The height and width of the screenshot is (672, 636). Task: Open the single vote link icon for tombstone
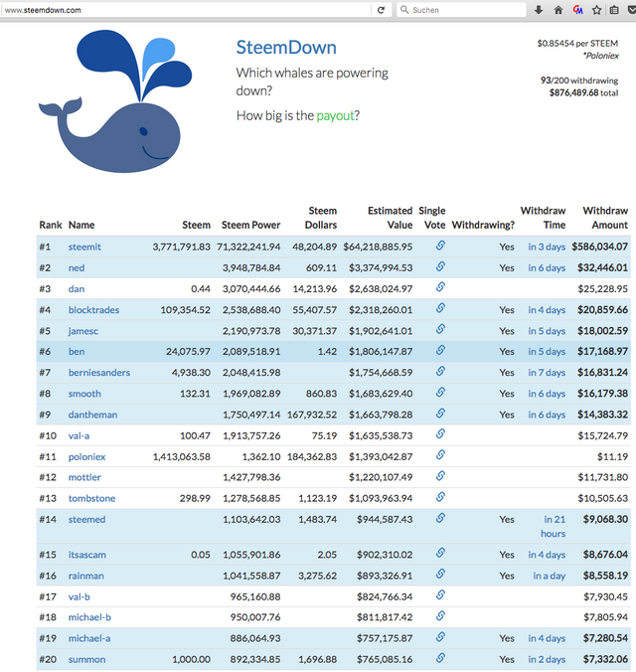(x=440, y=497)
